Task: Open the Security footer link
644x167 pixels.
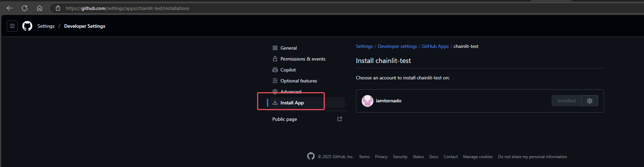Action: 400,157
